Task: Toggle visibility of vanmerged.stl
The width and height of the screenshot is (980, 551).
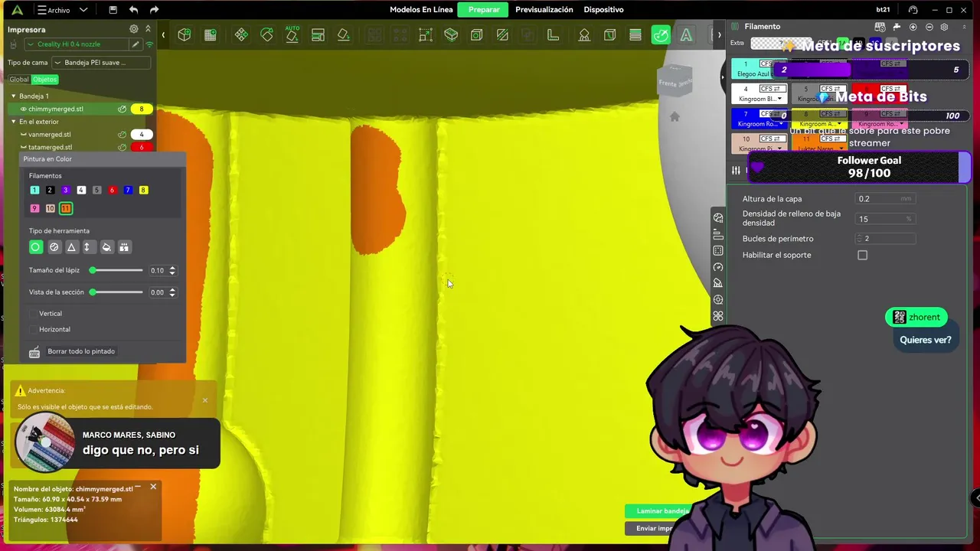Action: coord(23,135)
